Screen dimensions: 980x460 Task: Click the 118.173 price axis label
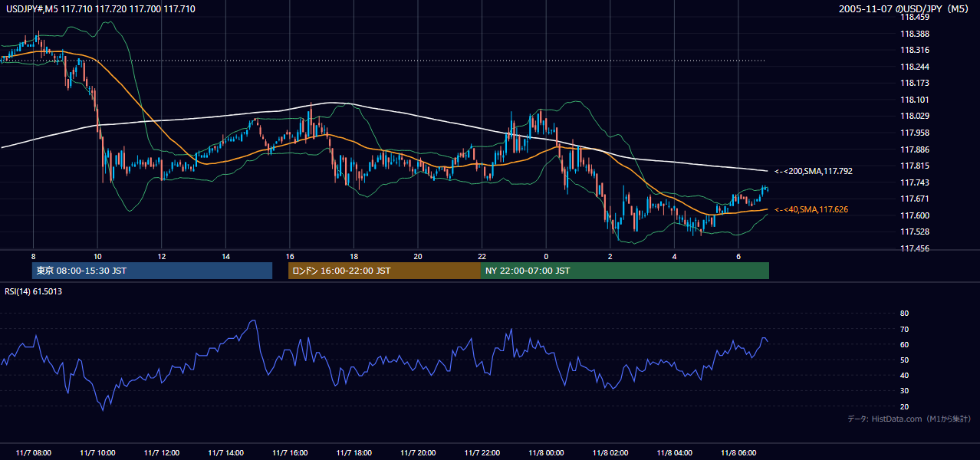(914, 83)
